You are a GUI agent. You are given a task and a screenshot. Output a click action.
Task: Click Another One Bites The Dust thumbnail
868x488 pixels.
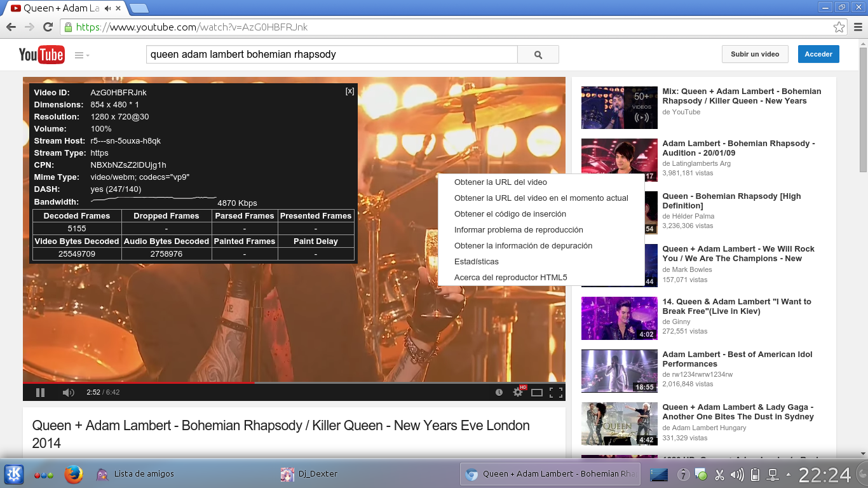coord(620,424)
